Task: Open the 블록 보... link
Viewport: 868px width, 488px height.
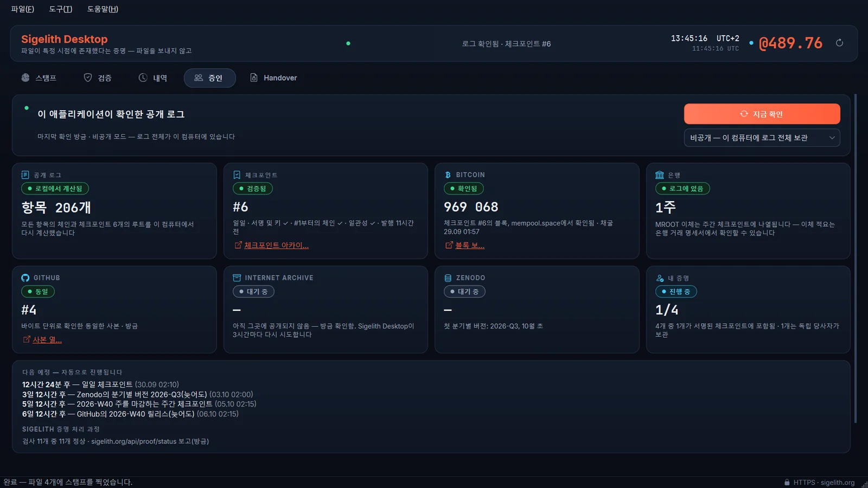Action: point(470,246)
